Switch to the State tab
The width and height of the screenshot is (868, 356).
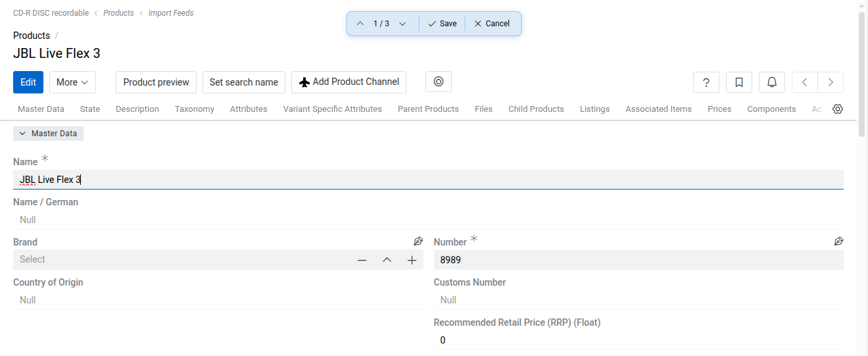pos(90,109)
